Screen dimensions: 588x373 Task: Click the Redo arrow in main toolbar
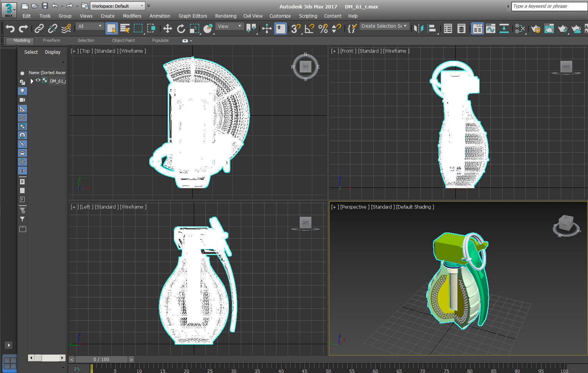(23, 28)
